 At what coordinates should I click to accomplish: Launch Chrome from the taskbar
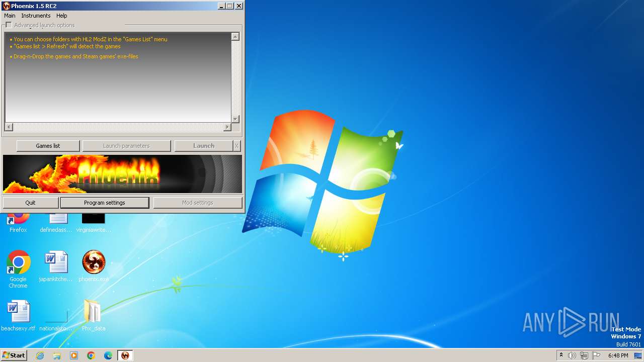91,355
